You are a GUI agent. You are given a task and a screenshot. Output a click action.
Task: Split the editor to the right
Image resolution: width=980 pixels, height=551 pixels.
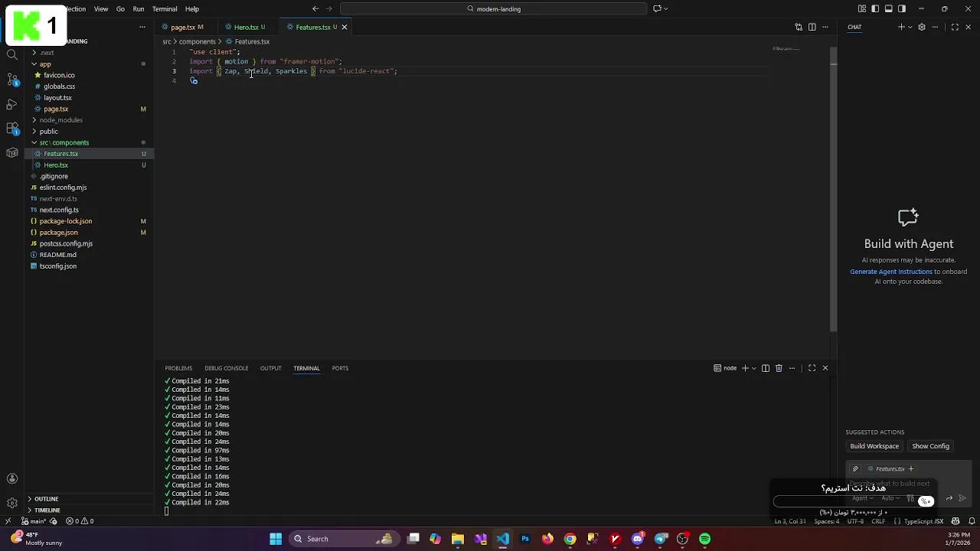pos(812,27)
